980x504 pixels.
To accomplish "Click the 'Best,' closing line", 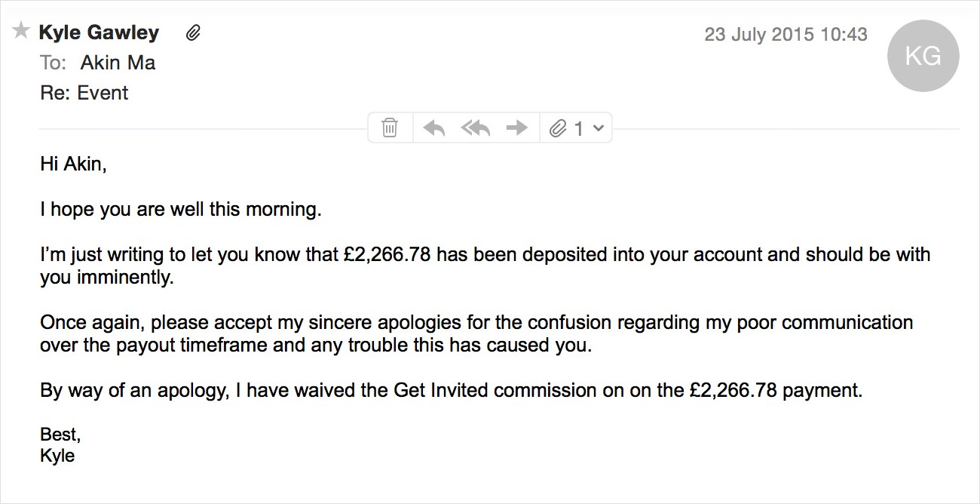I will pyautogui.click(x=60, y=435).
